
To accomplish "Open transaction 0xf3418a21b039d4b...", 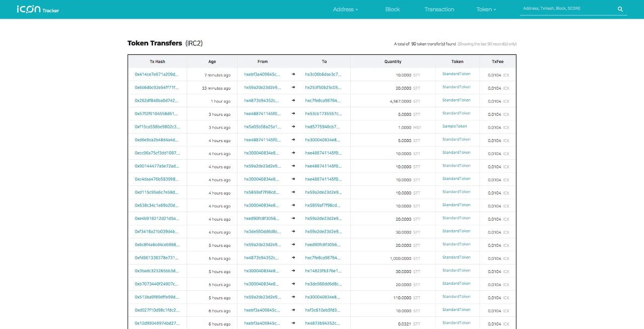I will point(156,232).
